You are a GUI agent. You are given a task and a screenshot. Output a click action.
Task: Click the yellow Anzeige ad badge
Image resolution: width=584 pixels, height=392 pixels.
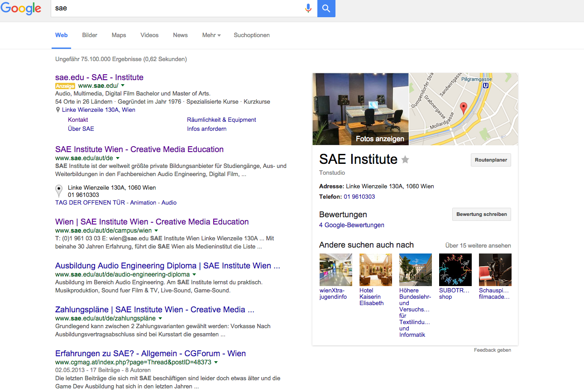click(x=65, y=86)
